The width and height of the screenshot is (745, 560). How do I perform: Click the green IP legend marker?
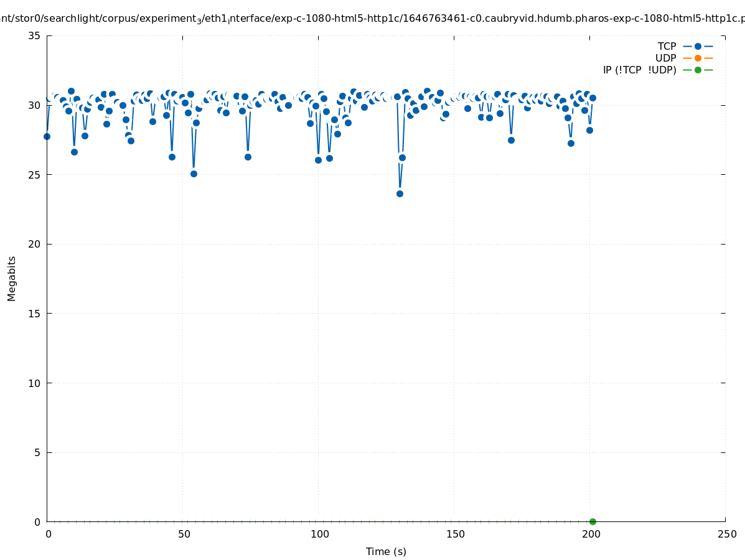click(698, 70)
